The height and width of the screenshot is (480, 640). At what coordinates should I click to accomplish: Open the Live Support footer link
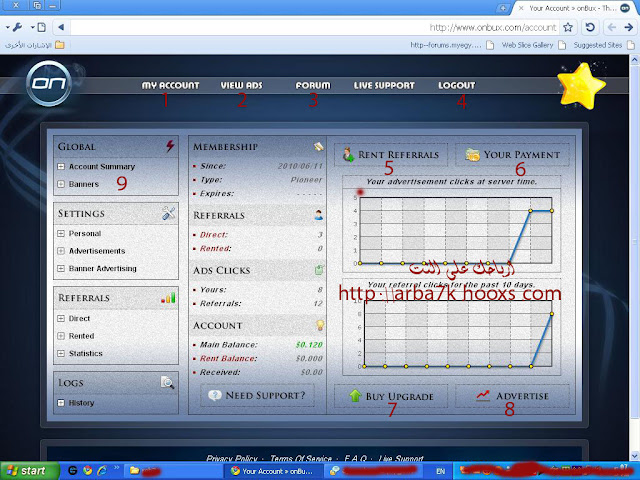coord(401,458)
